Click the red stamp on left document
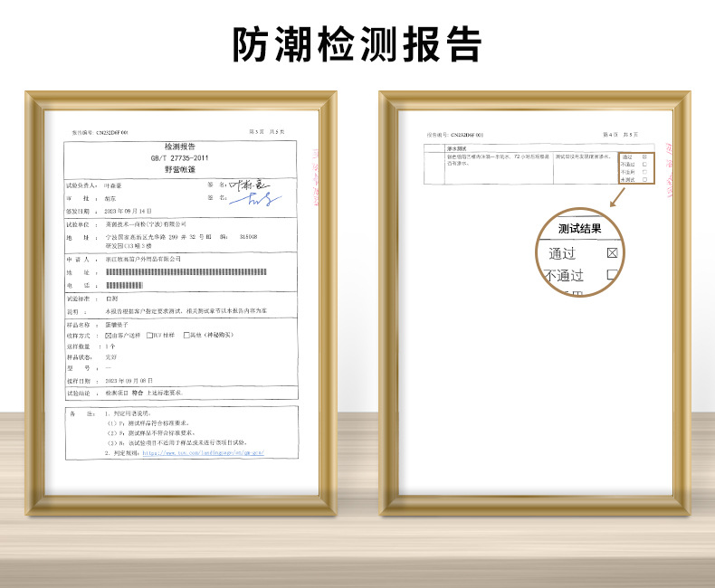Screen dimensions: 715x588 (x=315, y=178)
